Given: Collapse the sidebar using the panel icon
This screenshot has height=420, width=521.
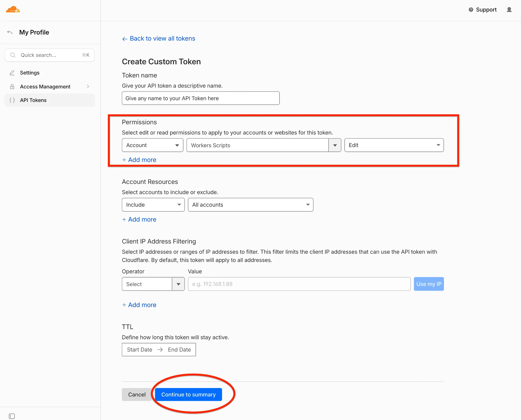Looking at the screenshot, I should 12,416.
